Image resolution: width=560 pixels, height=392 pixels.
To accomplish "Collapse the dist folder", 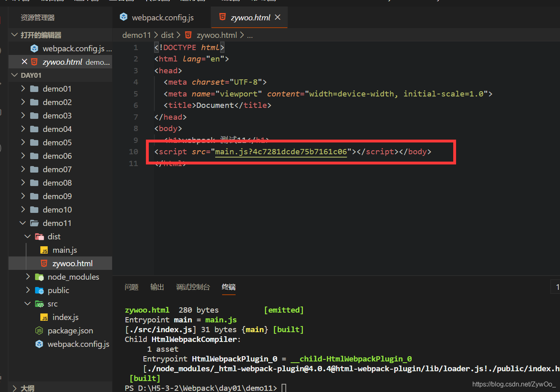I will (28, 237).
